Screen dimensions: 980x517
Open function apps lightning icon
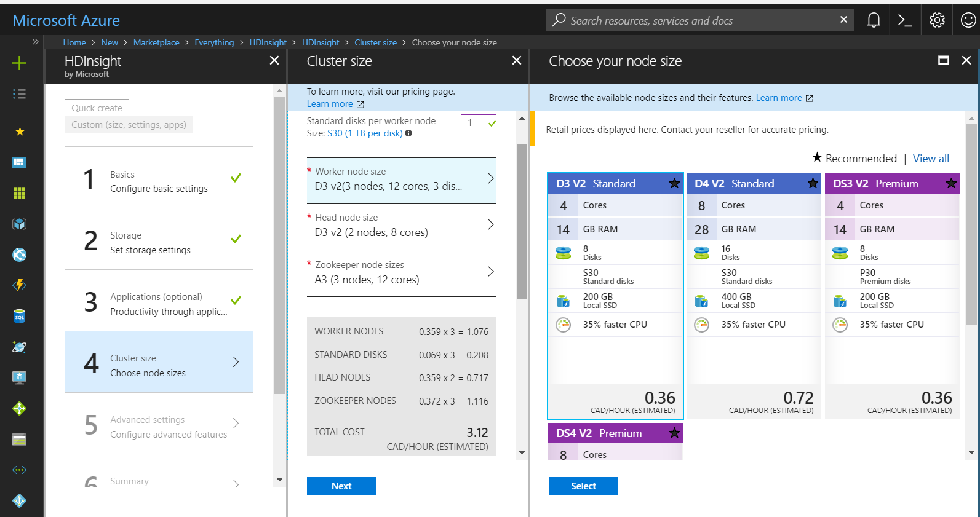(x=20, y=285)
